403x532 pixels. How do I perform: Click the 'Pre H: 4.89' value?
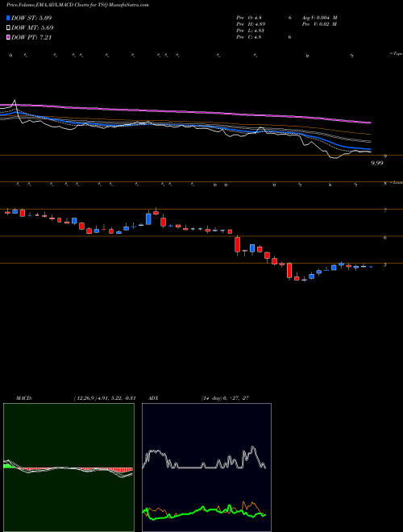pyautogui.click(x=251, y=24)
